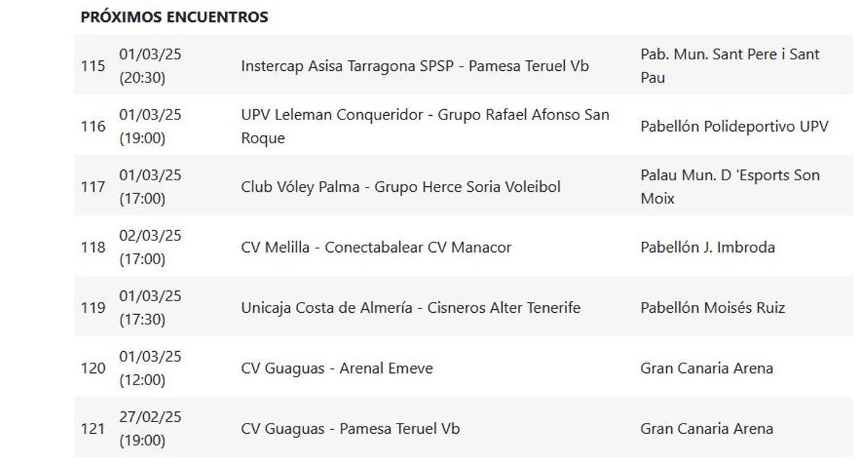Select the UPV Leleman Conqueridor match row
868x467 pixels.
[x=425, y=126]
